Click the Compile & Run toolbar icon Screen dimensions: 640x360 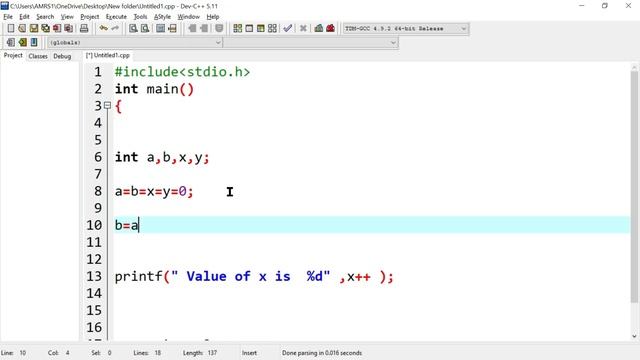point(260,28)
